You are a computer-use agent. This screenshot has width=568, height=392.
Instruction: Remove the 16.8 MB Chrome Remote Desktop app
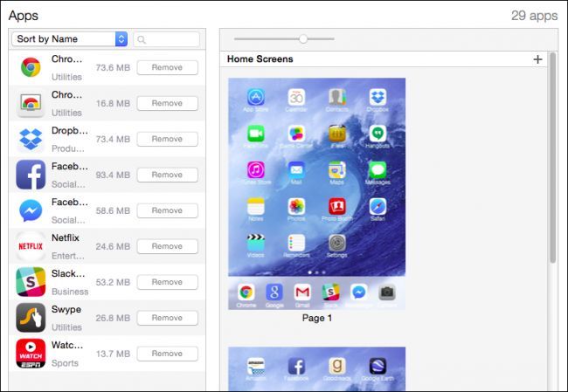coord(168,103)
